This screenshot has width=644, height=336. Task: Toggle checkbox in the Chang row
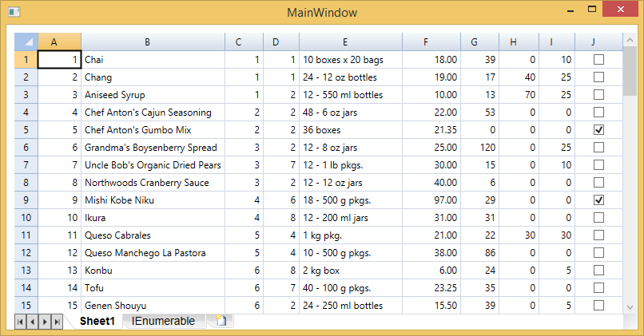coord(598,77)
